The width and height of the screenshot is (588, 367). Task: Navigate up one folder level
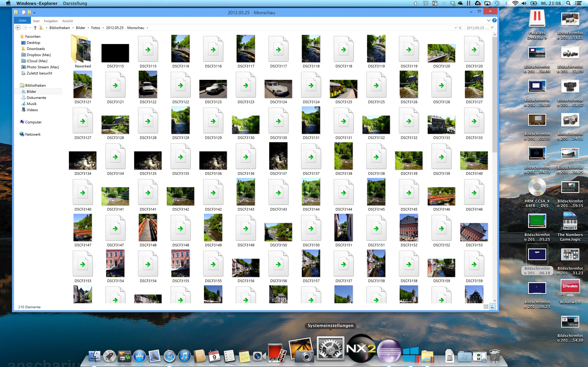[35, 28]
